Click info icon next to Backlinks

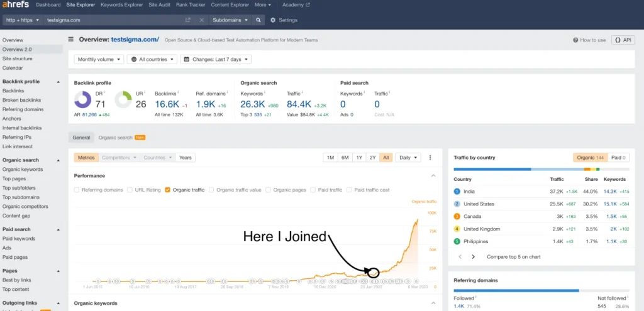178,92
